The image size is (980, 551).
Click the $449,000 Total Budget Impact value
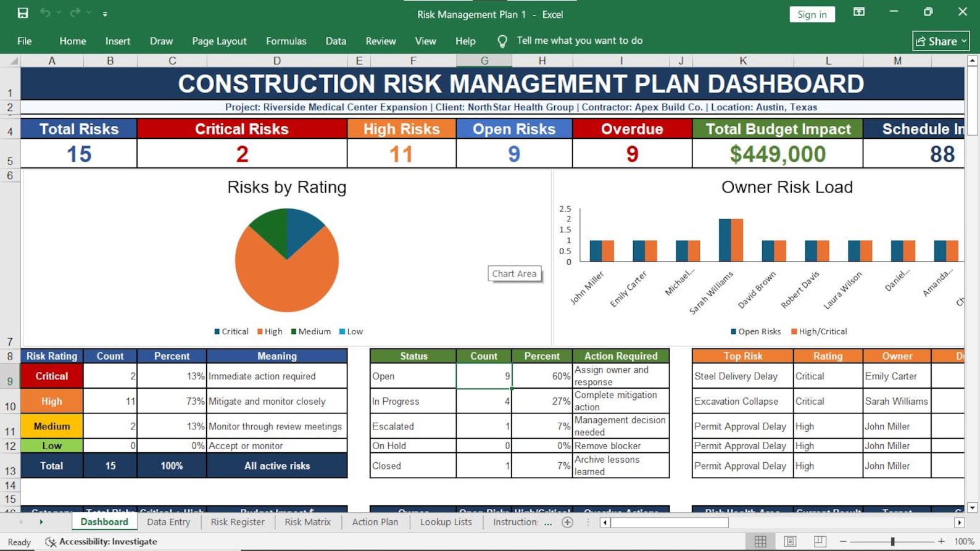tap(778, 154)
